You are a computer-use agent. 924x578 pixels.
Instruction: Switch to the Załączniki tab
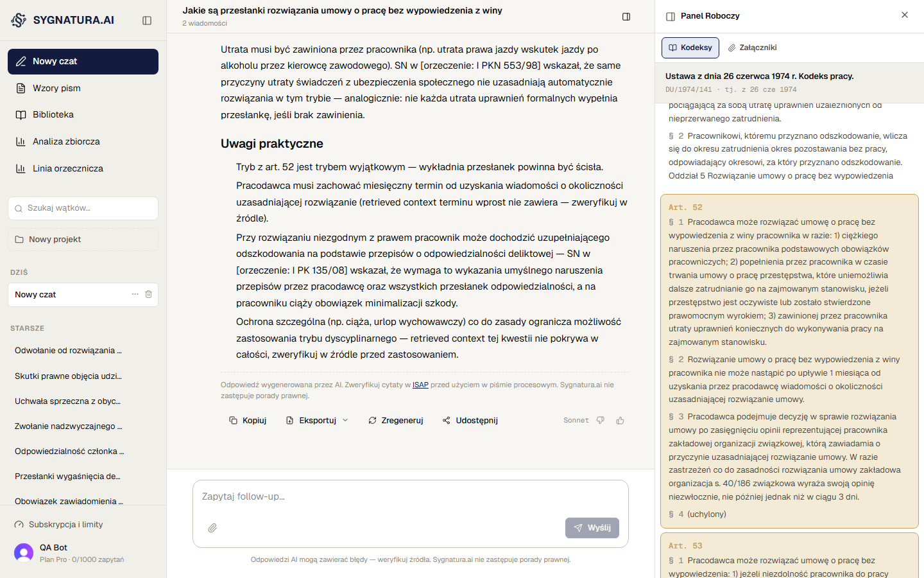coord(752,48)
